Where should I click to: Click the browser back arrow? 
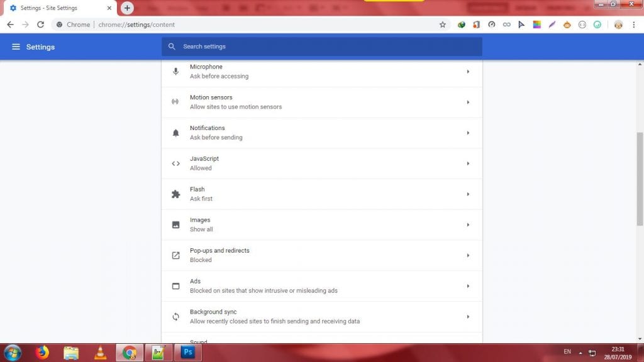[x=10, y=25]
